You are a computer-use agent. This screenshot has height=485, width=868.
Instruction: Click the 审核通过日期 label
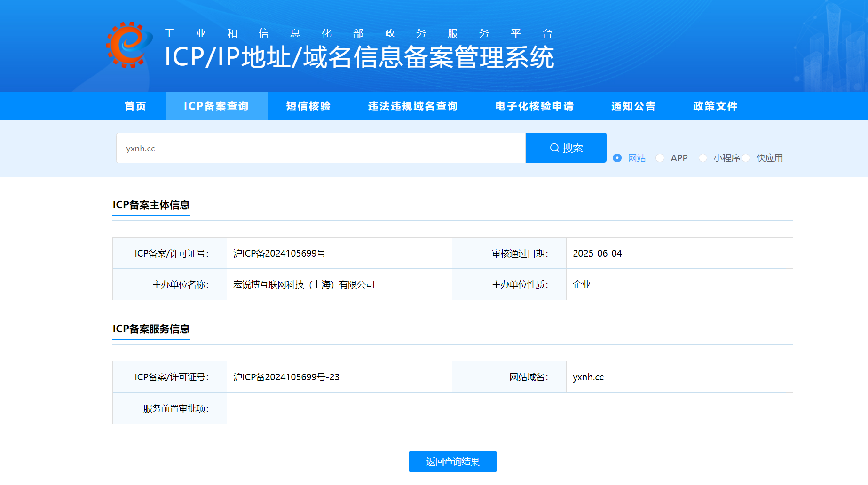[520, 253]
